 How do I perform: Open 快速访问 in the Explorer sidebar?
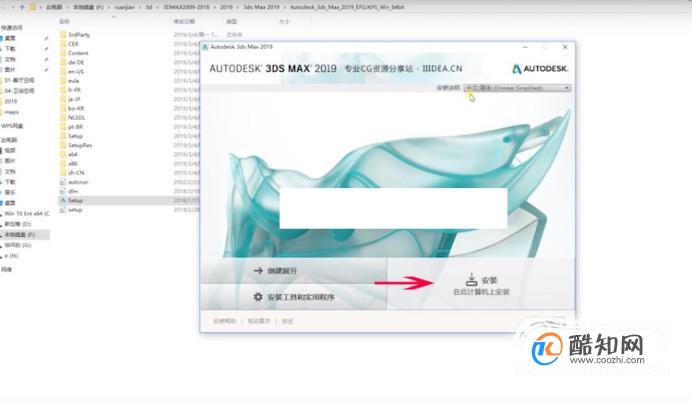click(11, 28)
